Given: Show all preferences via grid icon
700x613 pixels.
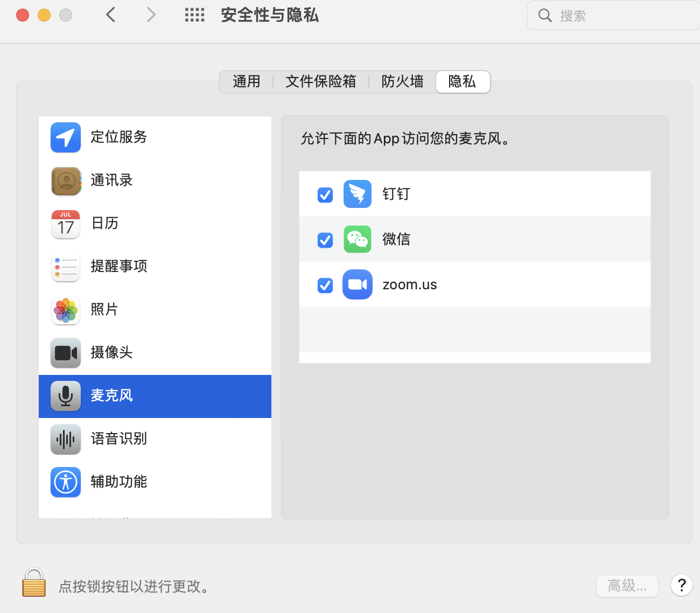Looking at the screenshot, I should (x=195, y=15).
